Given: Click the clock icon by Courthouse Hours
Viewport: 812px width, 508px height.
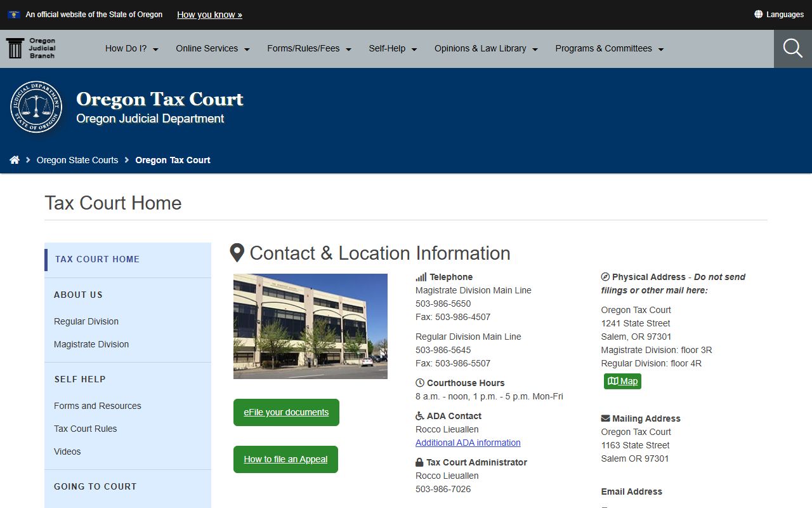Looking at the screenshot, I should click(x=420, y=383).
